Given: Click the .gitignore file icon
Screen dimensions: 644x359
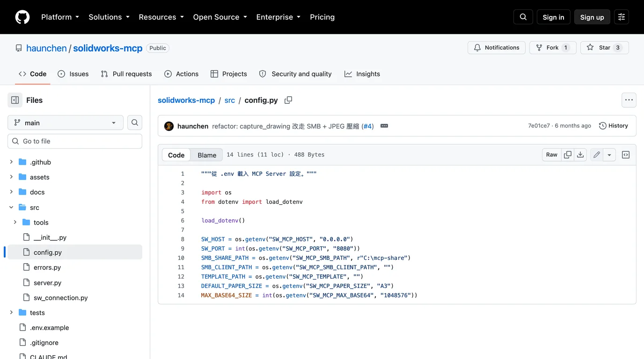Looking at the screenshot, I should [x=22, y=343].
